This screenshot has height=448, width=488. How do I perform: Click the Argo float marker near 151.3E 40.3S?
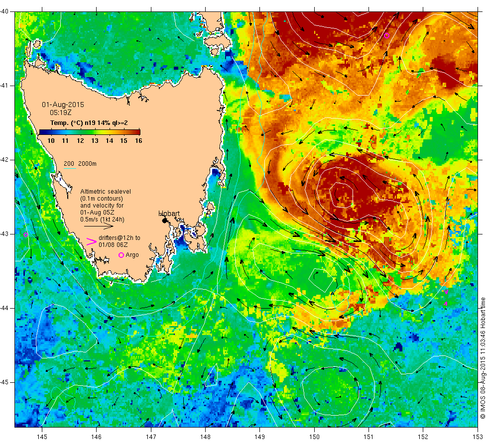pyautogui.click(x=386, y=35)
